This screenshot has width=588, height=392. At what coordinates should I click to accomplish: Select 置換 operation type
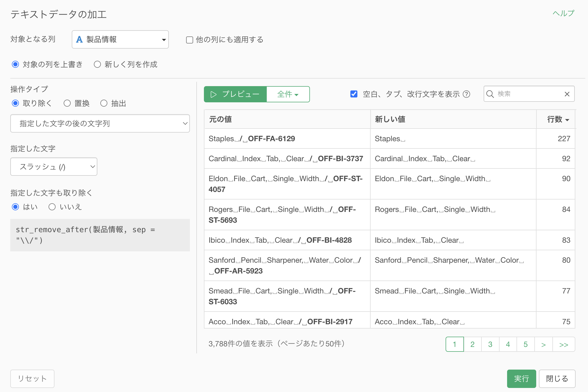pos(67,103)
